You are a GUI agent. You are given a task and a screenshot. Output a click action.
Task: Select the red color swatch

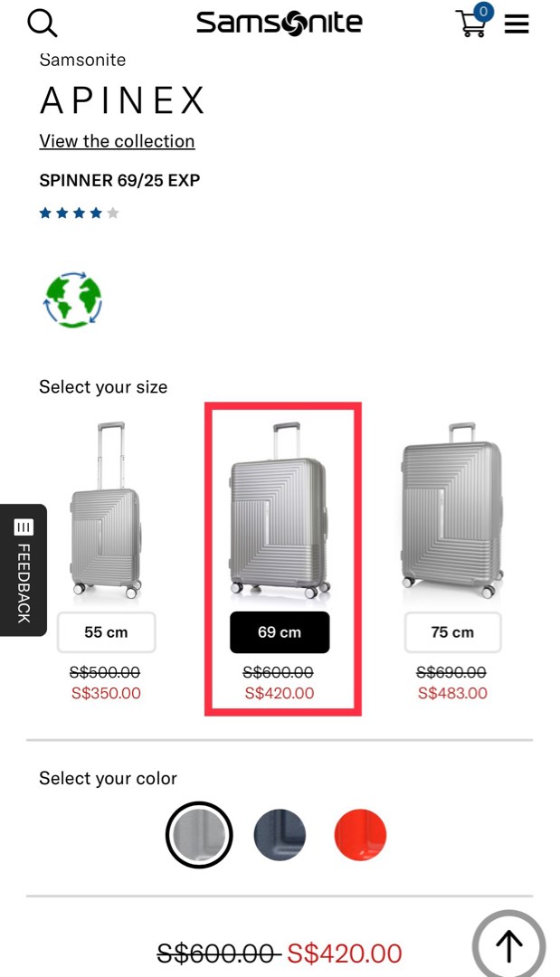click(x=360, y=834)
